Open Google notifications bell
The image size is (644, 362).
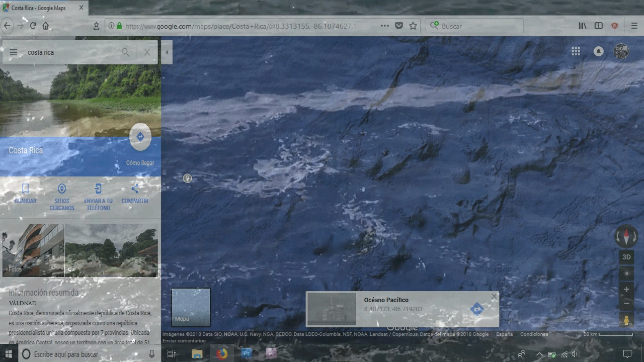click(599, 51)
